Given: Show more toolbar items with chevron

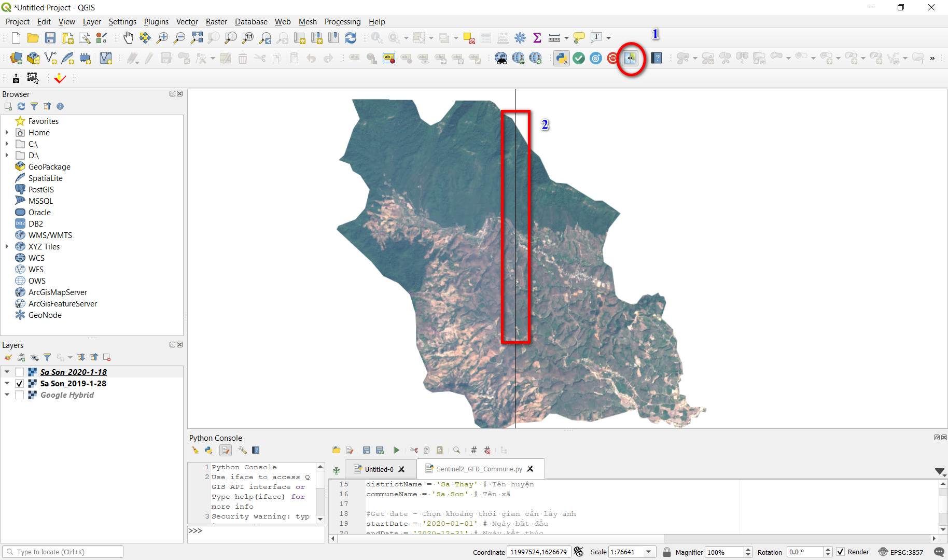Looking at the screenshot, I should [x=932, y=58].
